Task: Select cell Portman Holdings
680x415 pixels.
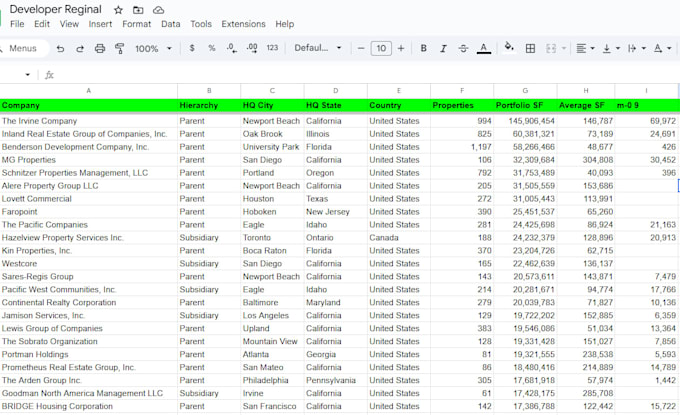Action: 88,354
